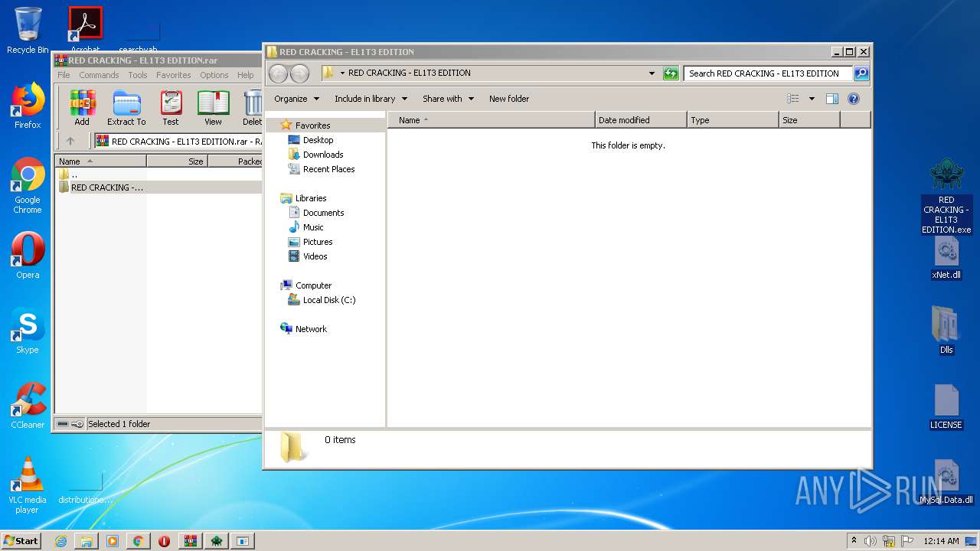Open Options menu in WinRAR

coord(214,75)
